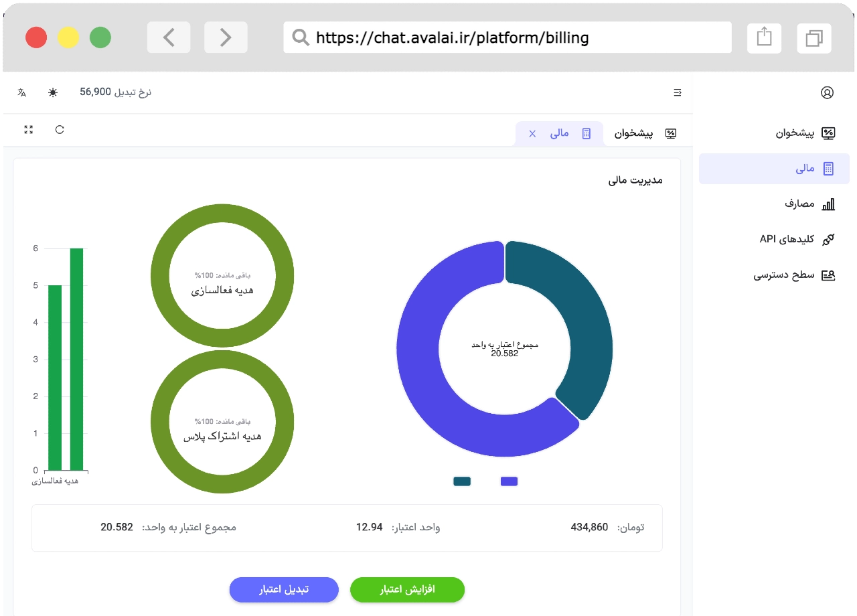This screenshot has width=857, height=616.
Task: Go back with the browser back arrow
Action: 169,37
